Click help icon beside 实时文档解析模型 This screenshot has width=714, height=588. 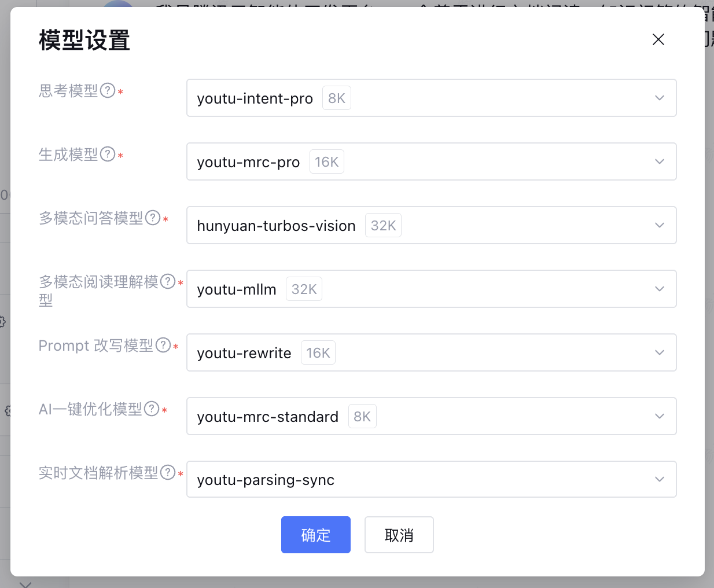point(168,472)
